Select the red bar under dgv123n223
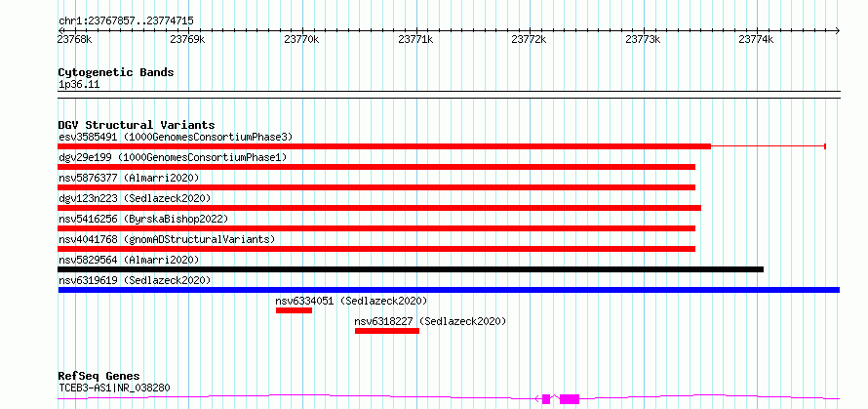Screen dimensions: 868x409 coord(379,208)
